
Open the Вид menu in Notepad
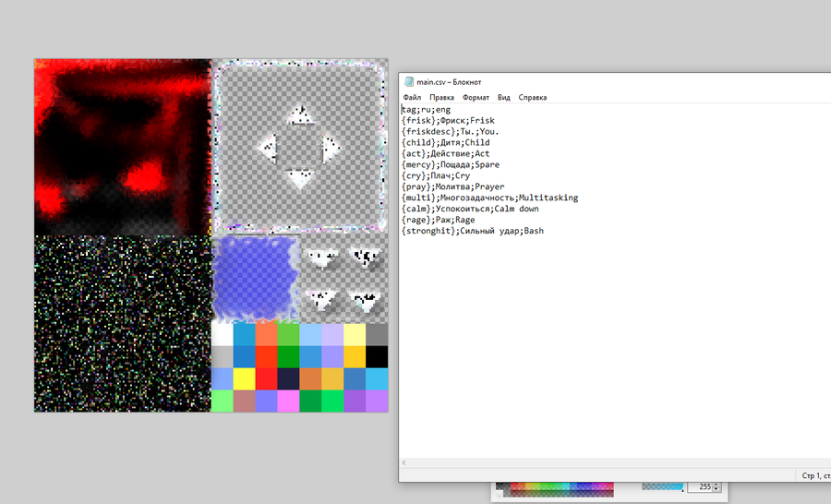pos(503,98)
